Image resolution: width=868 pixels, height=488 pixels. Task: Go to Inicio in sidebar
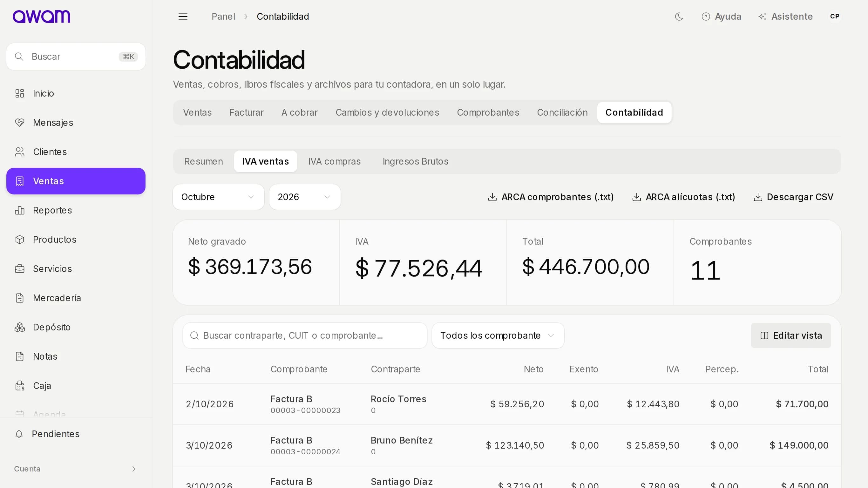[76, 93]
